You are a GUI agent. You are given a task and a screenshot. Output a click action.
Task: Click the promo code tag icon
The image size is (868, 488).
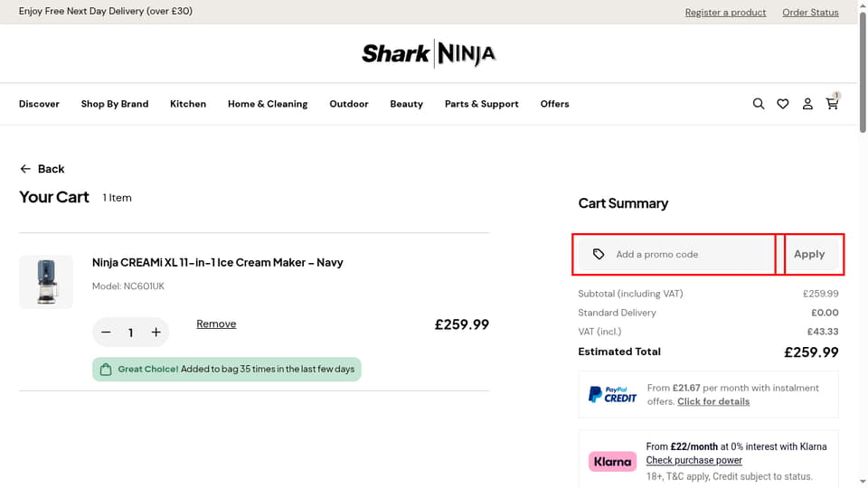pyautogui.click(x=599, y=254)
